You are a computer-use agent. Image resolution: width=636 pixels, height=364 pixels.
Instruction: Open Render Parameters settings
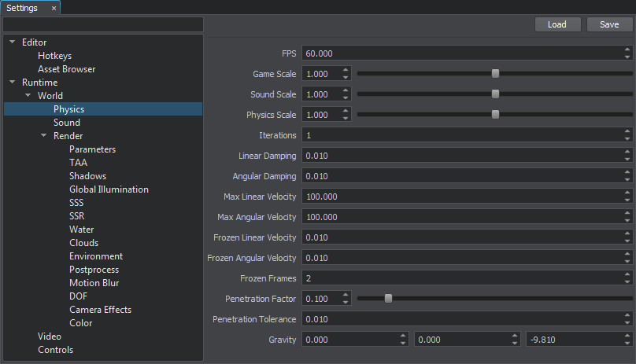[x=92, y=149]
